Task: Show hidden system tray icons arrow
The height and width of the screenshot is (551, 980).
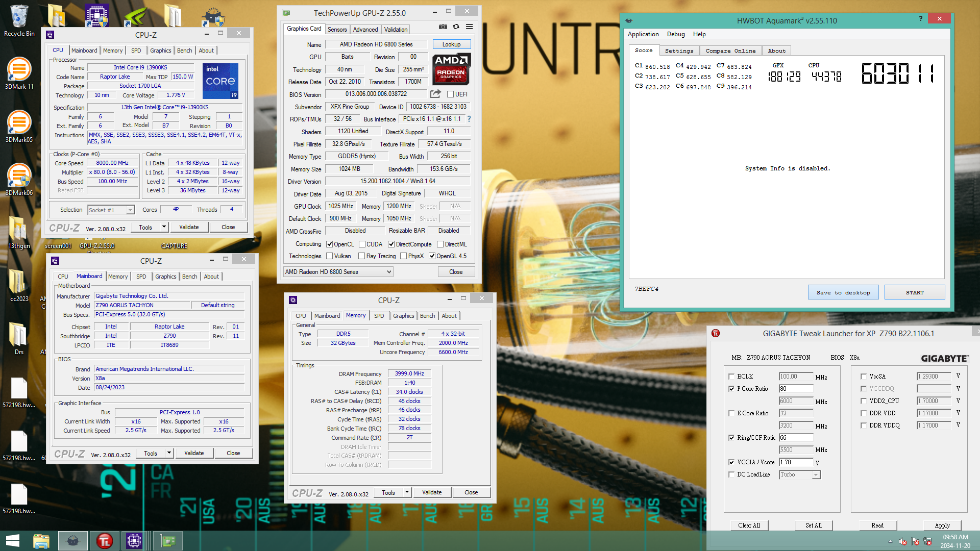Action: (890, 542)
